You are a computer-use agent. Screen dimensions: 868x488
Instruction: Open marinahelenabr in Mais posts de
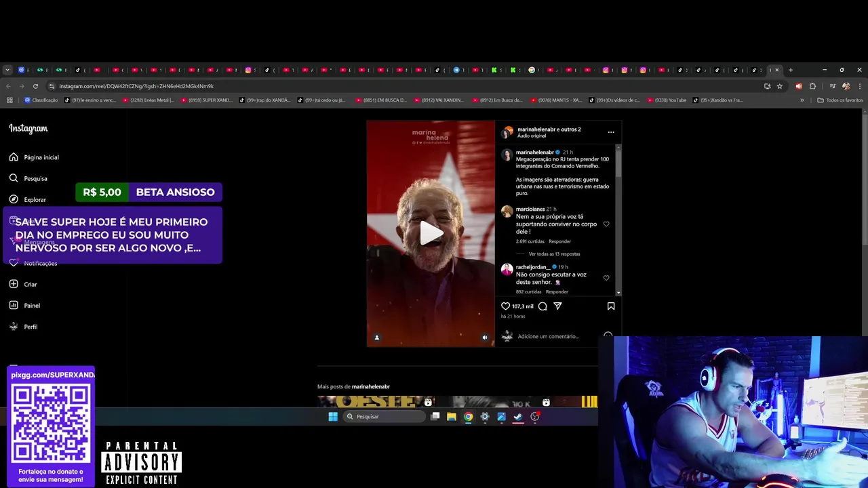(370, 386)
